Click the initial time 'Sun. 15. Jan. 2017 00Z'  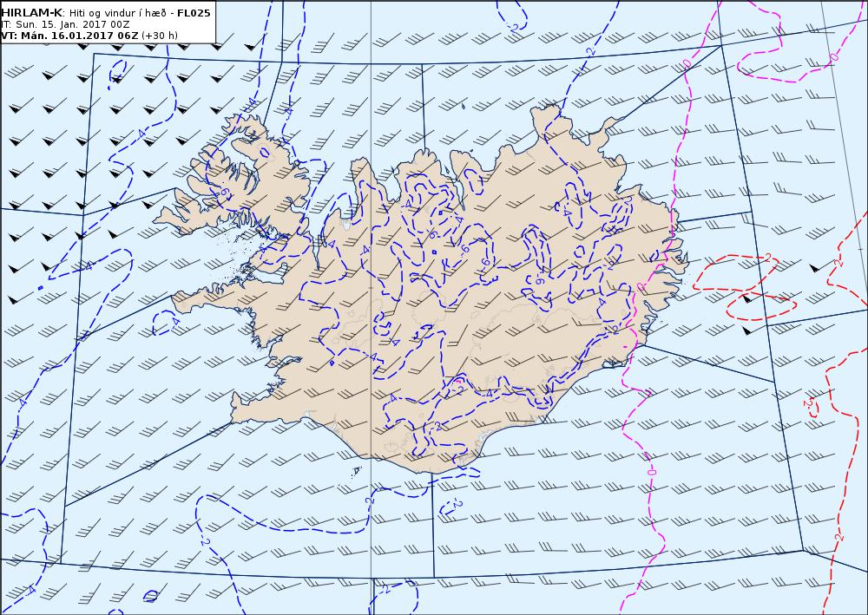pos(73,25)
